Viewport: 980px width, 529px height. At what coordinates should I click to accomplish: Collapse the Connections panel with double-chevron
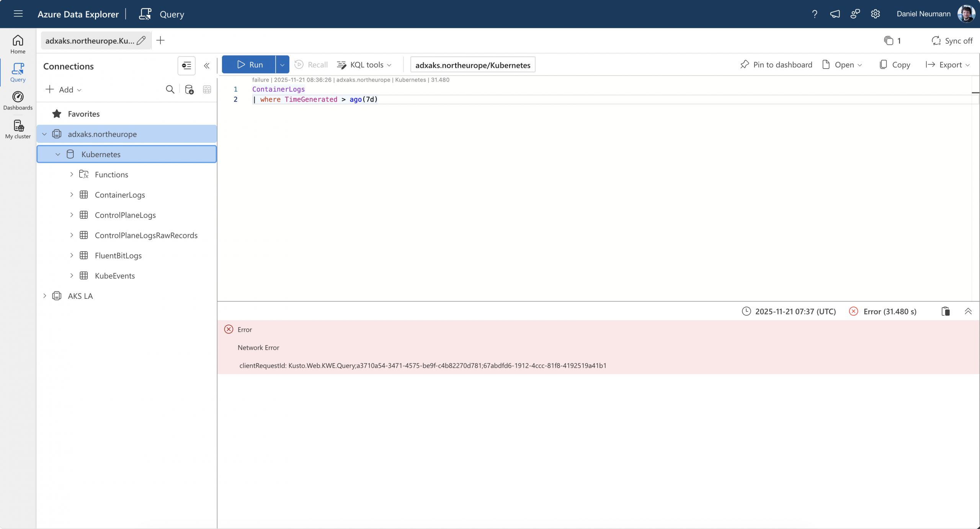(x=207, y=66)
